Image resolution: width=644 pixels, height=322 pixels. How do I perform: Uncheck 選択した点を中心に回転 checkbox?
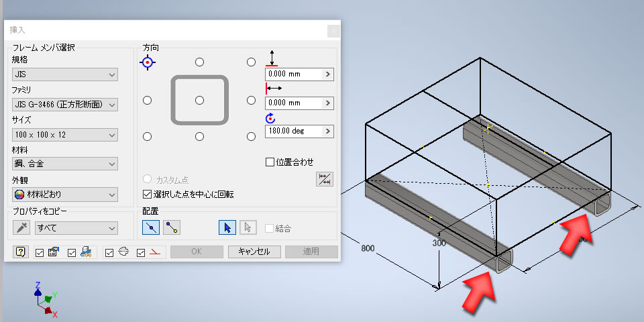tap(147, 194)
